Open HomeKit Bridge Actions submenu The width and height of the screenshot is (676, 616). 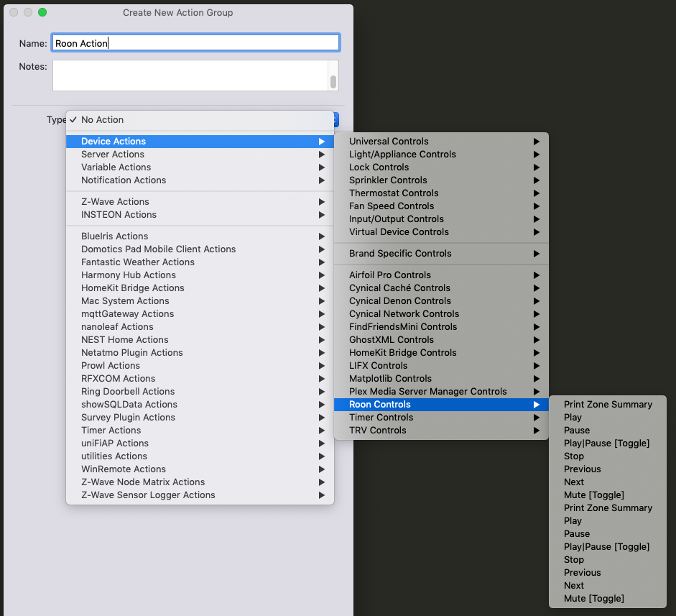200,288
